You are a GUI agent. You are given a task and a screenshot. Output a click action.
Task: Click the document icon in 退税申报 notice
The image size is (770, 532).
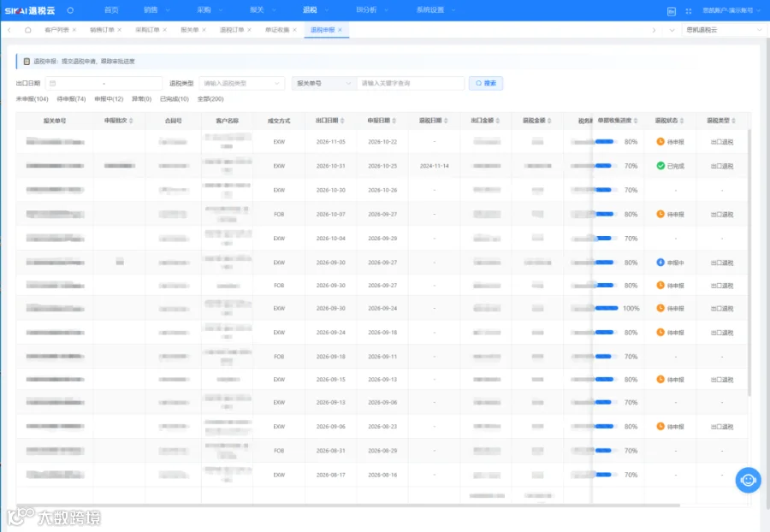(x=27, y=62)
